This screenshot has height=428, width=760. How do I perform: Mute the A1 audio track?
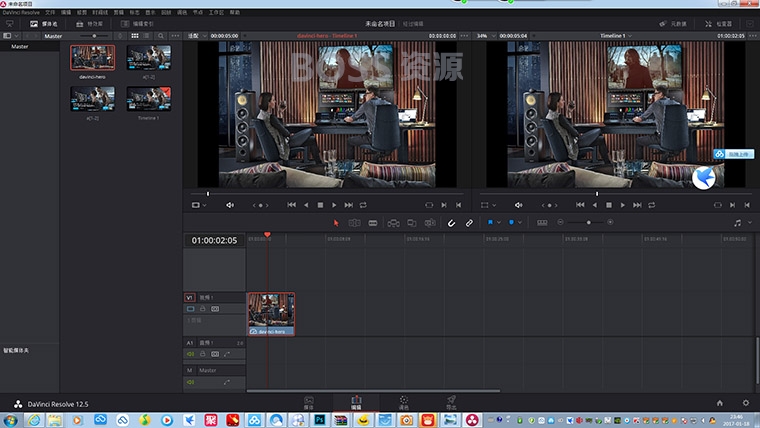[190, 354]
